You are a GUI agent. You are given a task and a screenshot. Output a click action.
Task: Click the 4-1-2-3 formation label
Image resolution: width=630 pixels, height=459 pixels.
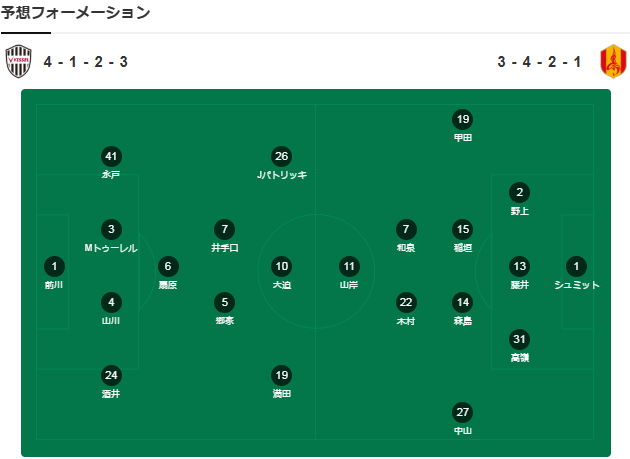tap(85, 62)
